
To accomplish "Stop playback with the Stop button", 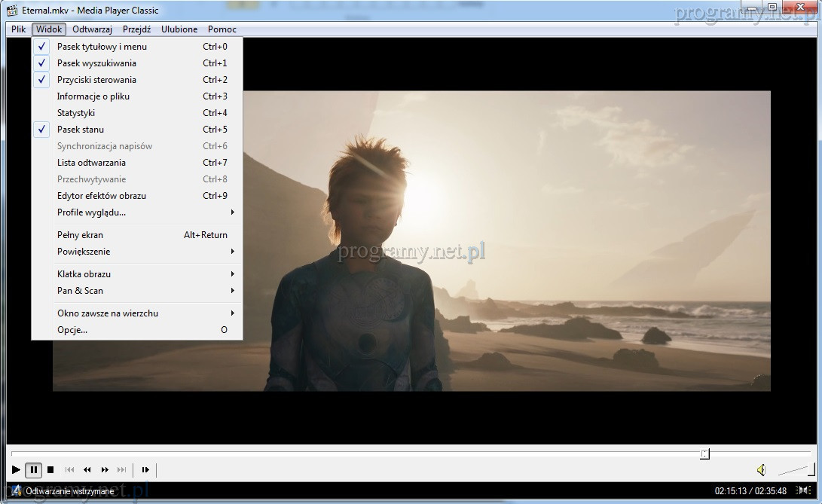I will coord(50,470).
